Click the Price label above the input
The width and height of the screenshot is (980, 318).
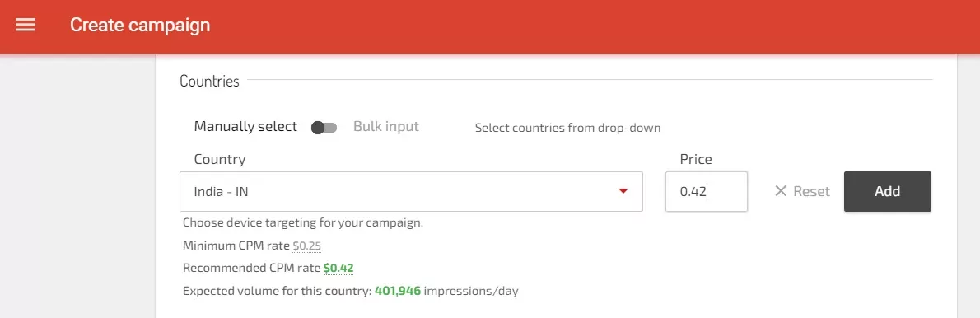696,159
